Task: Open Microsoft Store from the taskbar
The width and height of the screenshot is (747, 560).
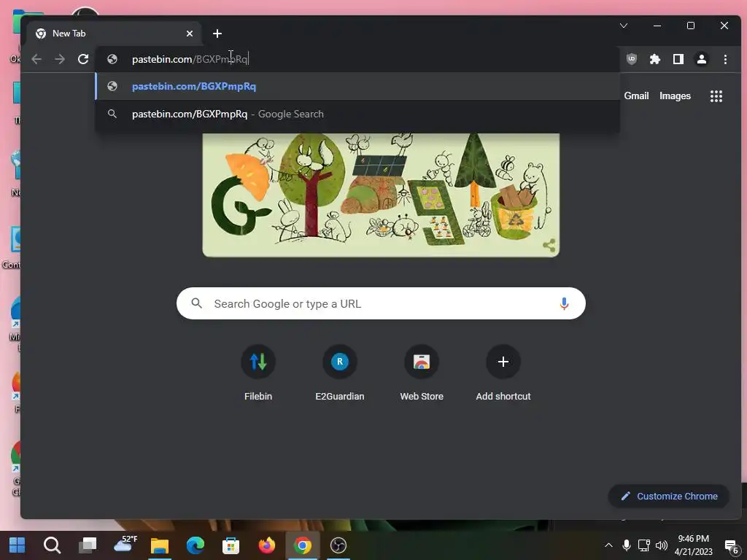Action: pyautogui.click(x=231, y=545)
